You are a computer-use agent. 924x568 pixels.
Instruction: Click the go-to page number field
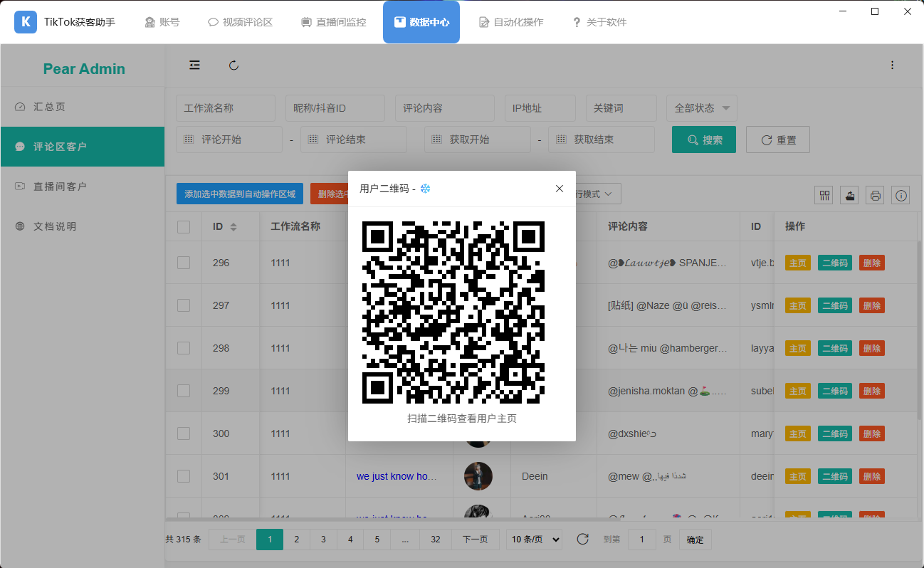pyautogui.click(x=642, y=540)
